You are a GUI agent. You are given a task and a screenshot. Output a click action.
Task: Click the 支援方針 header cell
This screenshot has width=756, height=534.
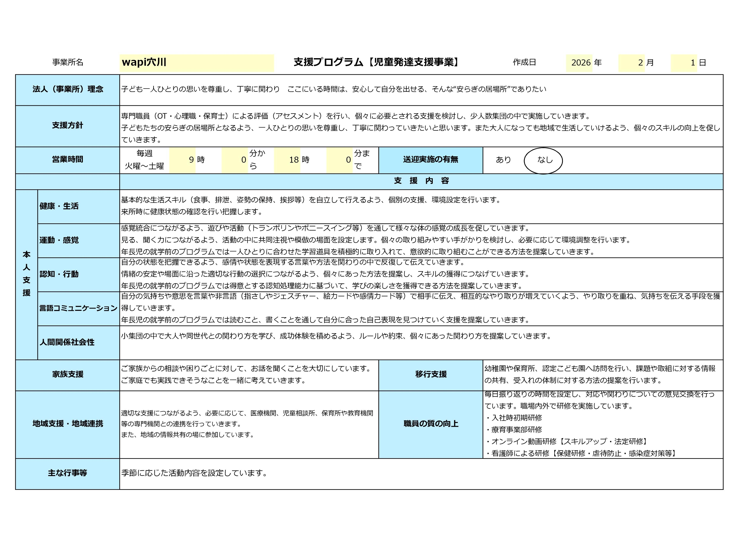(67, 126)
